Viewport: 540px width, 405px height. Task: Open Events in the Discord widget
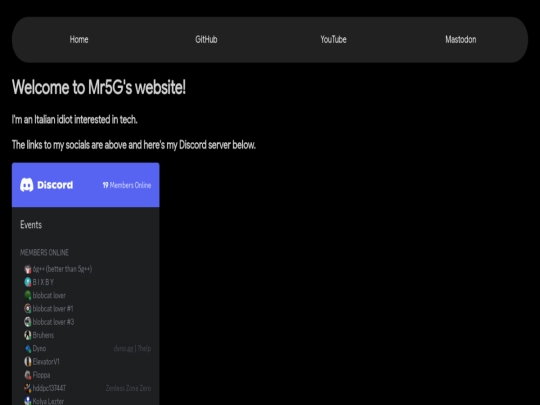[x=31, y=225]
